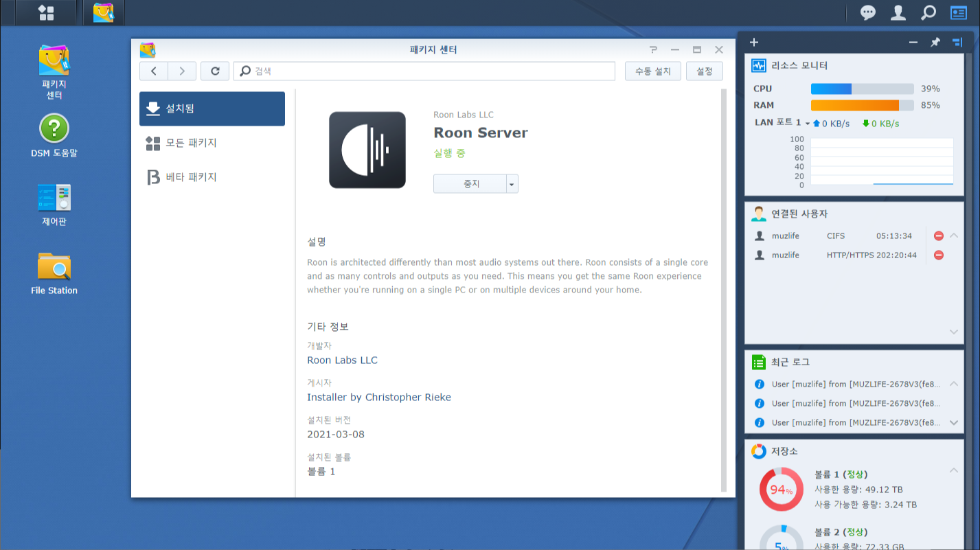Open the notifications speech bubble icon
Screen dimensions: 980x550
(868, 12)
